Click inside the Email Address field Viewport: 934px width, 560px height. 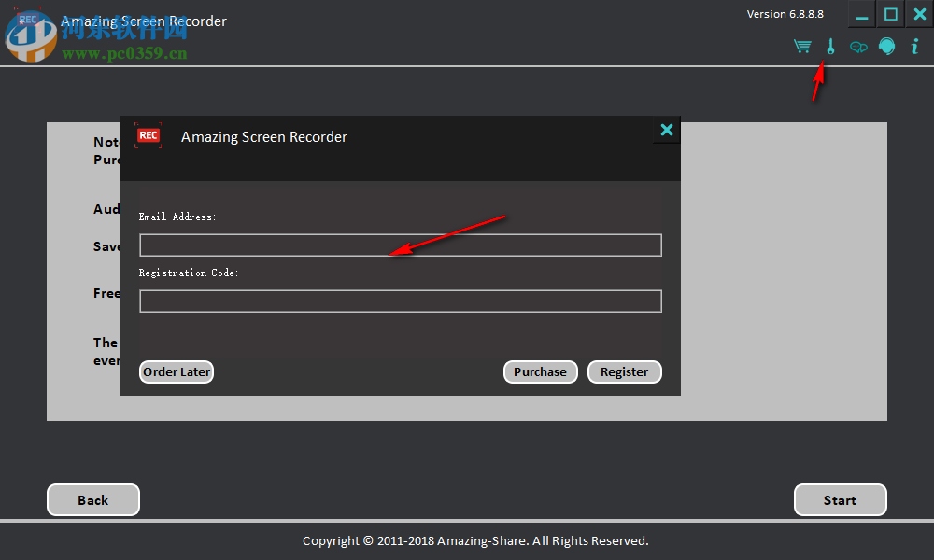[x=400, y=245]
